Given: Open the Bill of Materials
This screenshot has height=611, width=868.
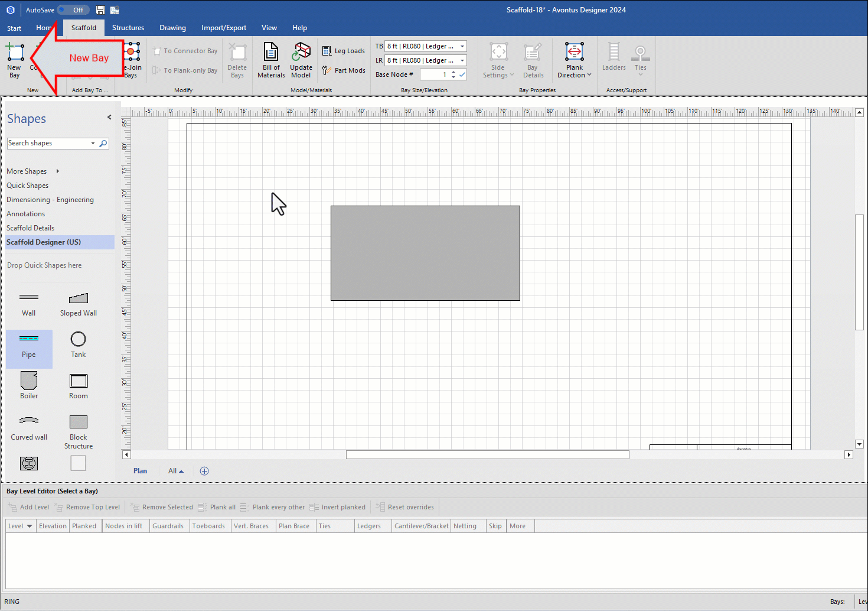Looking at the screenshot, I should (x=271, y=53).
